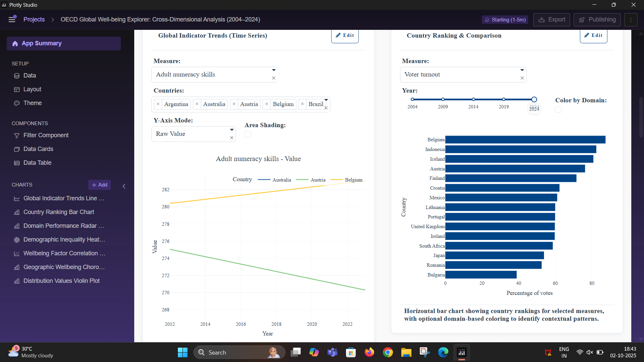Open the Data Cards component
644x362 pixels.
(38, 149)
